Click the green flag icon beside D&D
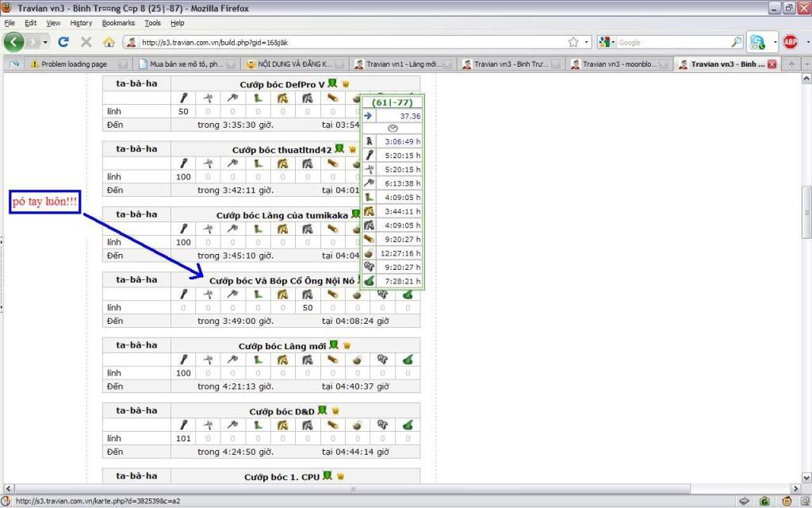812x508 pixels. (x=322, y=410)
